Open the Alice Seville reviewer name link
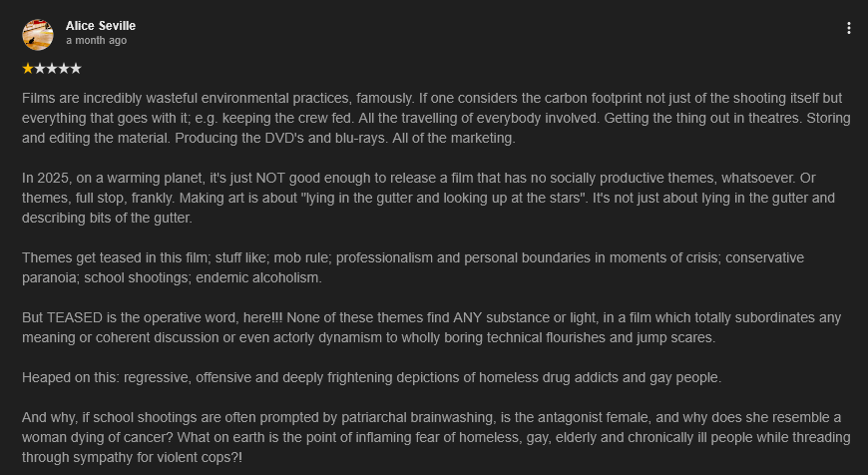The height and width of the screenshot is (475, 868). point(100,25)
